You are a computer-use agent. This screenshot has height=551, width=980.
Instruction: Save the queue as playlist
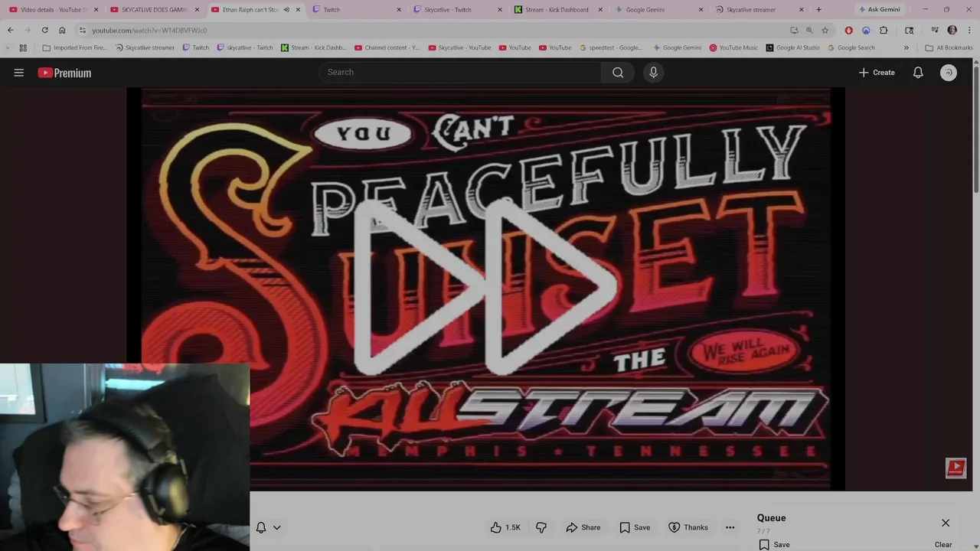[775, 544]
